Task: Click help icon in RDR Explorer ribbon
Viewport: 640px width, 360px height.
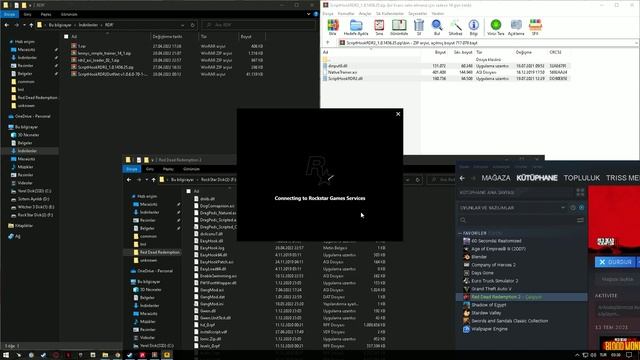Action: pyautogui.click(x=316, y=14)
